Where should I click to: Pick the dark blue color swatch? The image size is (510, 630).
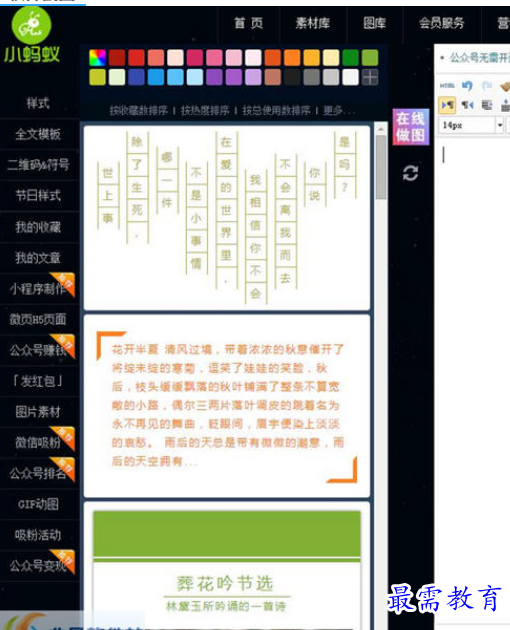point(136,77)
